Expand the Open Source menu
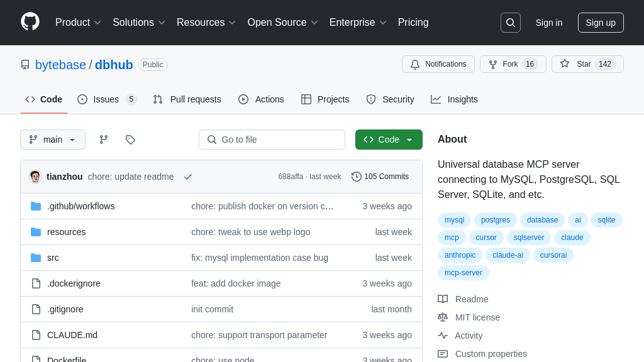The image size is (644, 362). (282, 23)
